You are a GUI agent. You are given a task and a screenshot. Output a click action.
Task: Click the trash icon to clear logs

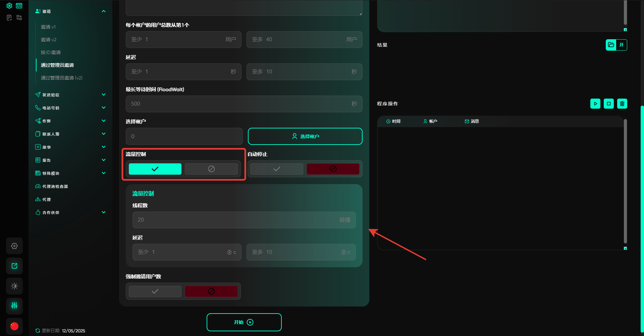pos(622,104)
